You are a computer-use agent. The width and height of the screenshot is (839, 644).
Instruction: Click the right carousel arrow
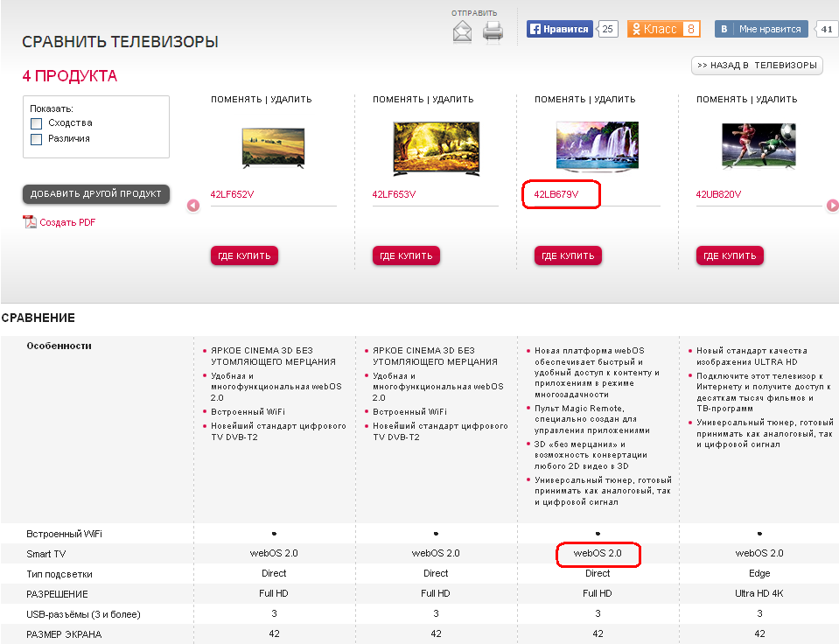pos(833,206)
